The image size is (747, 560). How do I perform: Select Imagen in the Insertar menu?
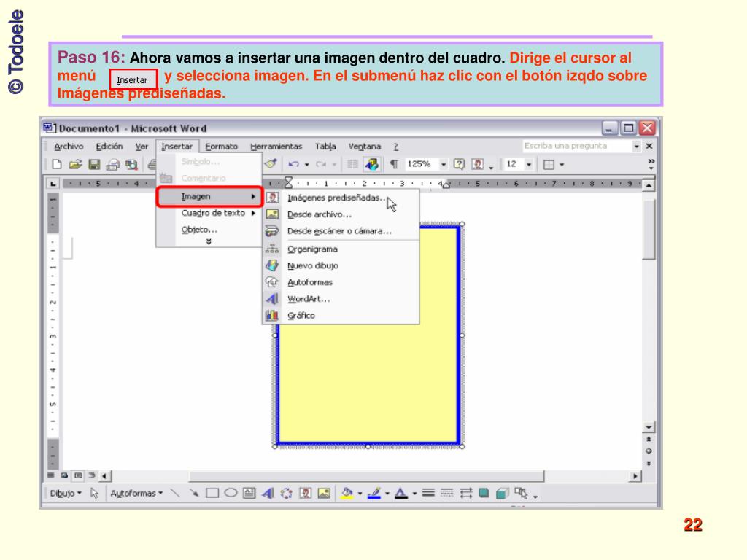[209, 196]
